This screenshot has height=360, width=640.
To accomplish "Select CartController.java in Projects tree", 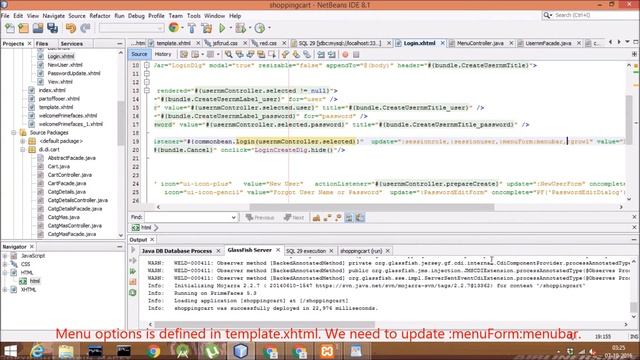I will [69, 175].
